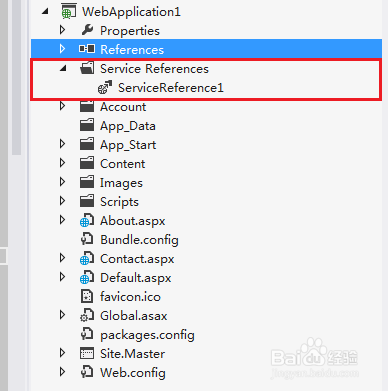The width and height of the screenshot is (388, 391).
Task: Click the Web.config file icon
Action: tap(87, 372)
